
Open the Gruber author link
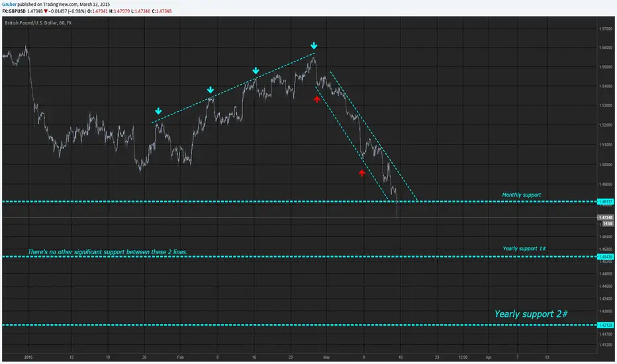coord(9,5)
